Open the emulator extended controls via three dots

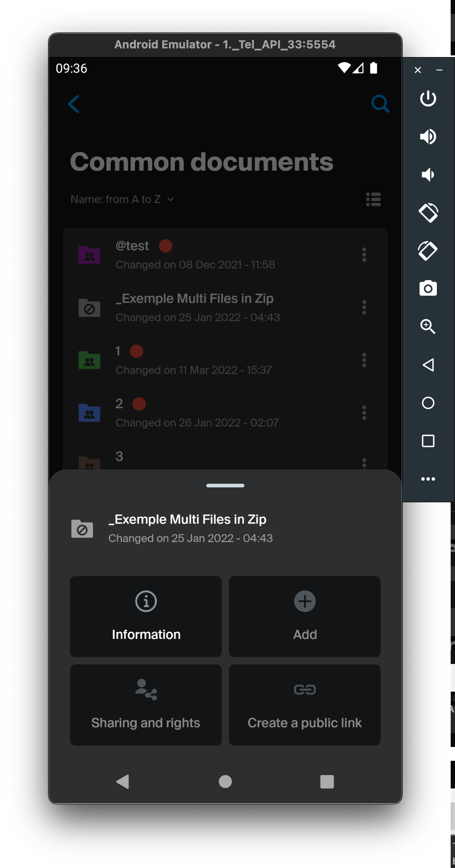[428, 479]
